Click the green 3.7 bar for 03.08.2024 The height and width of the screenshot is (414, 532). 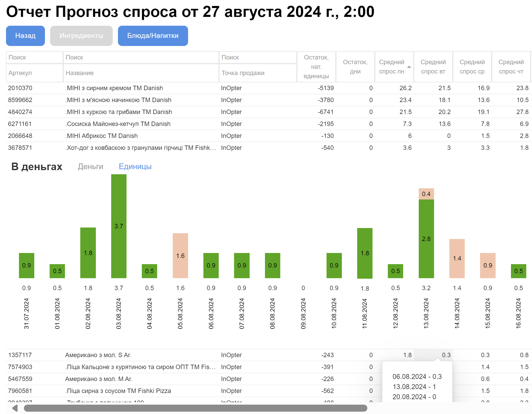119,226
